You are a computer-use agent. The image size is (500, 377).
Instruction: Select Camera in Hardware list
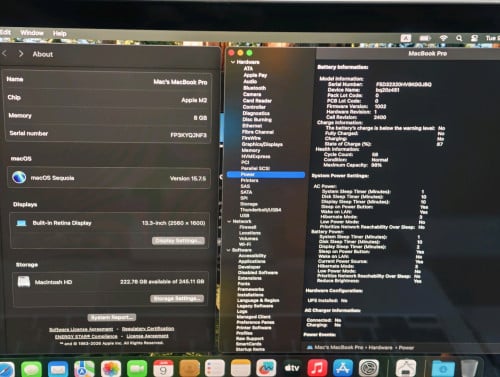click(x=252, y=94)
